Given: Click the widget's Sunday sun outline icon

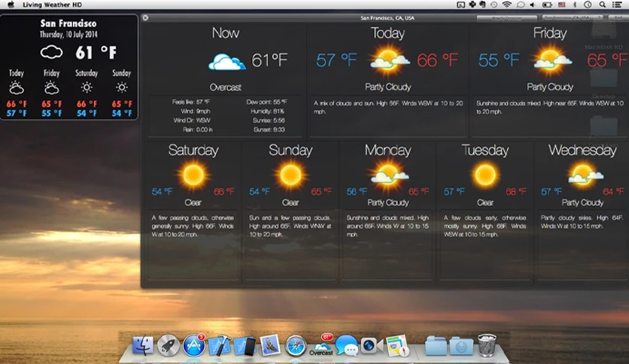Looking at the screenshot, I should (x=122, y=87).
